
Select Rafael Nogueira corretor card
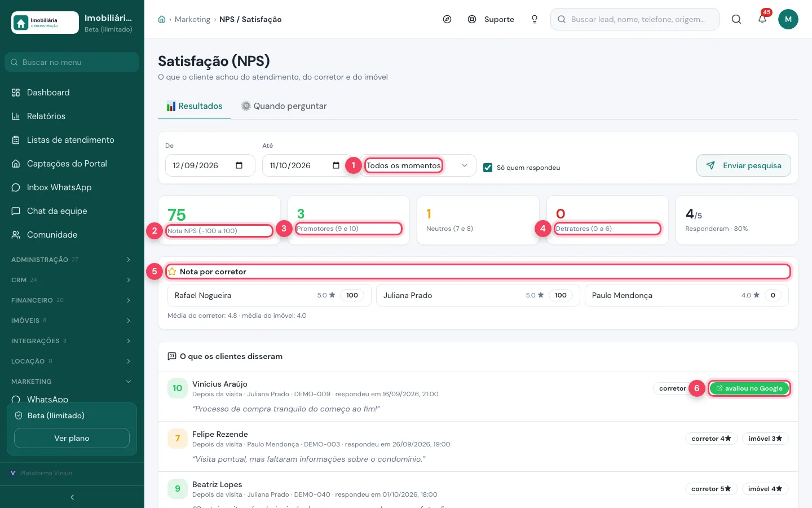tap(269, 295)
